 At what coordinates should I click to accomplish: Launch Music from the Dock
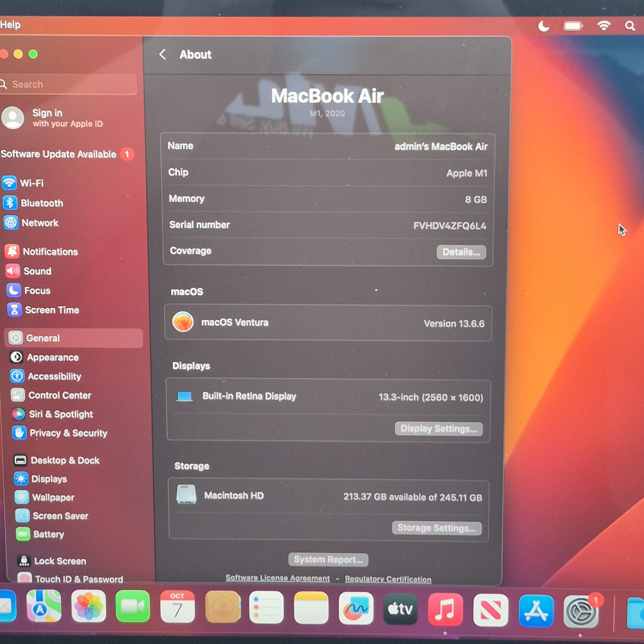[445, 609]
